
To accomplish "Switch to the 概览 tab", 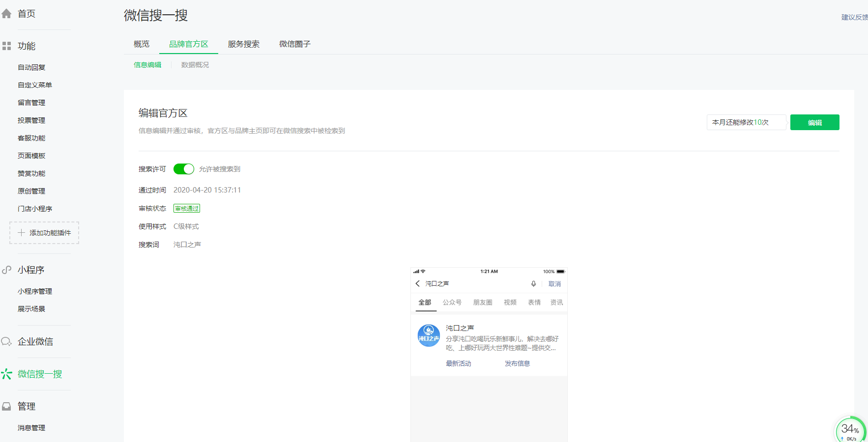I will pyautogui.click(x=142, y=44).
